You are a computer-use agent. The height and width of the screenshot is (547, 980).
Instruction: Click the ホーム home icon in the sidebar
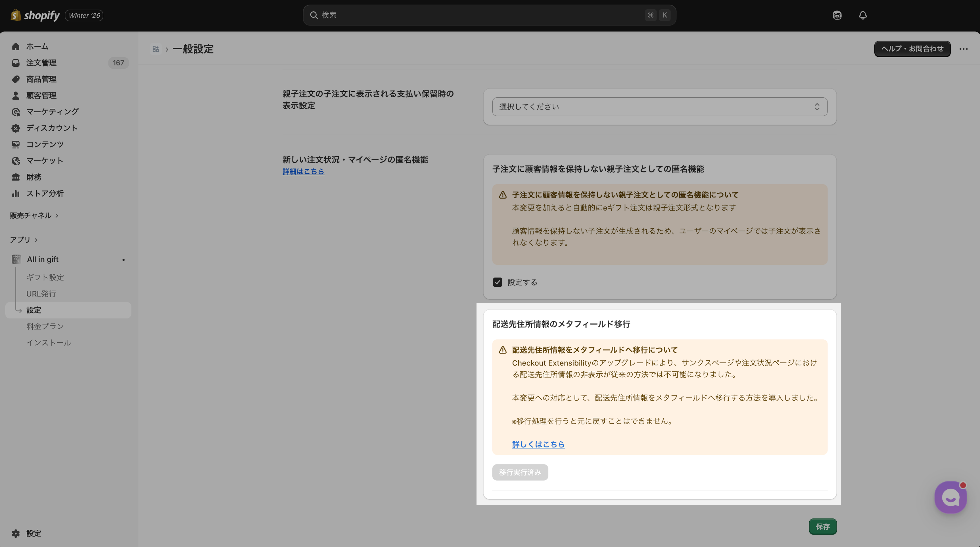[16, 46]
